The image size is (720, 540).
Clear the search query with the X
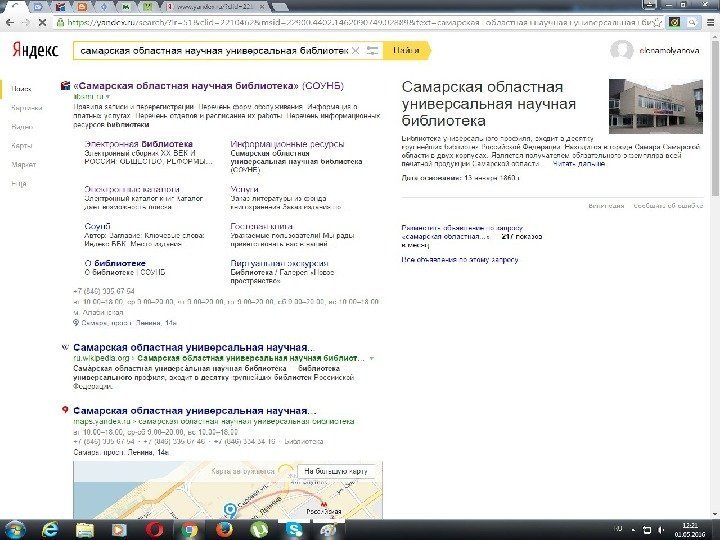click(x=355, y=51)
